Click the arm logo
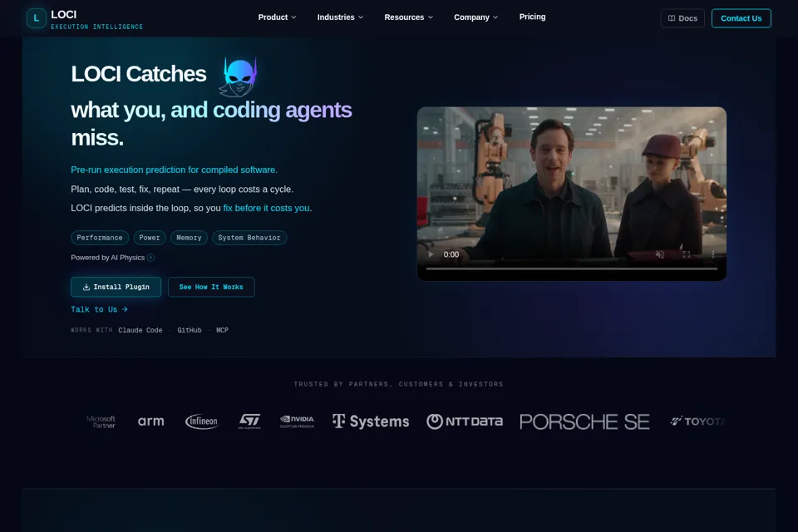This screenshot has height=532, width=798. pyautogui.click(x=151, y=421)
